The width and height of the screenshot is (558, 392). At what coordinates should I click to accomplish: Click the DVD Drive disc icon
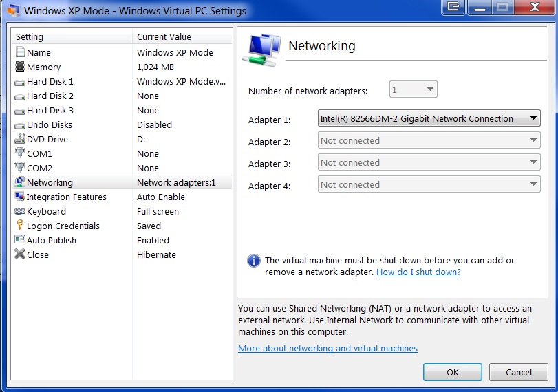click(20, 139)
